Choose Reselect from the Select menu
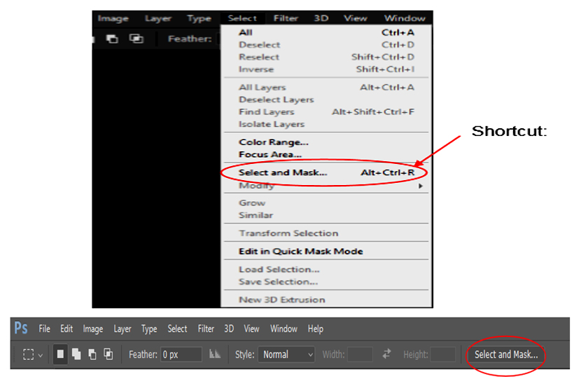The image size is (588, 377). pos(326,57)
